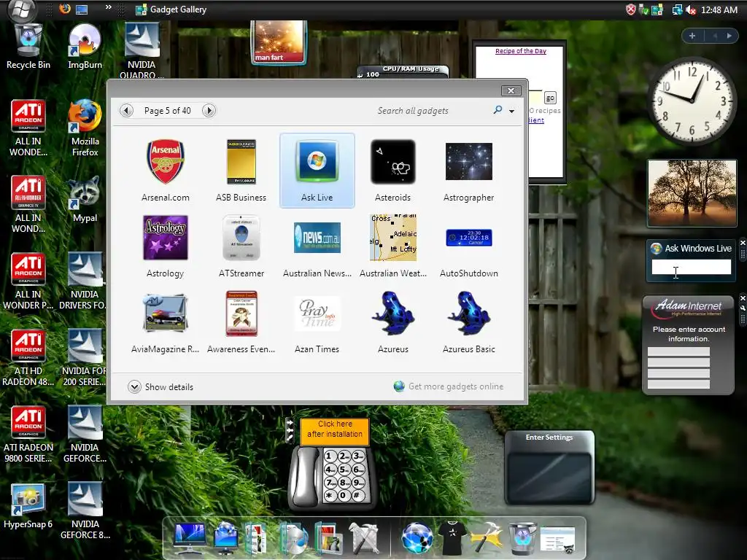
Task: Select the Azureus Basic gadget
Action: click(469, 322)
